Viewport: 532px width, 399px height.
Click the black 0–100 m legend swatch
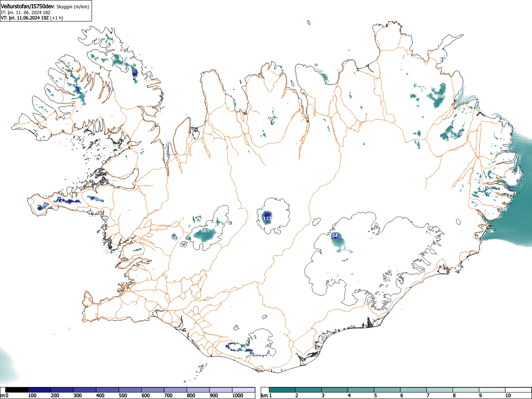pos(17,390)
